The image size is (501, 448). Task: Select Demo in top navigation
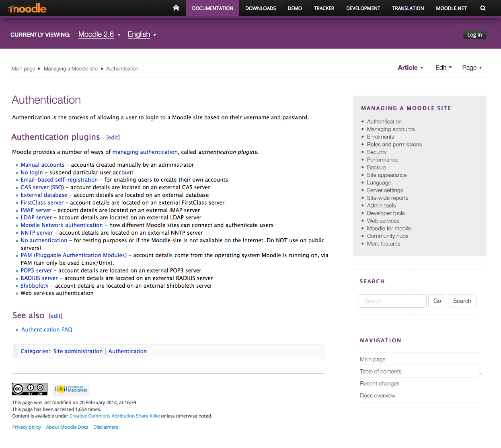(295, 8)
